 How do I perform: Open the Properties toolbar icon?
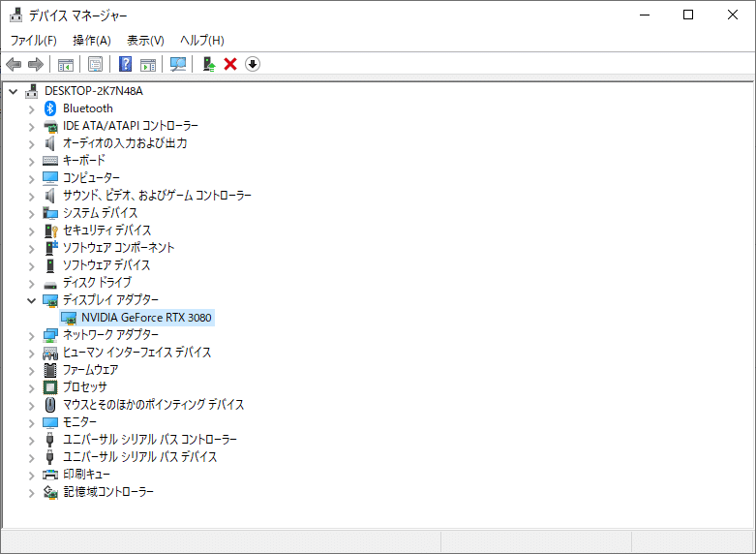[x=96, y=64]
